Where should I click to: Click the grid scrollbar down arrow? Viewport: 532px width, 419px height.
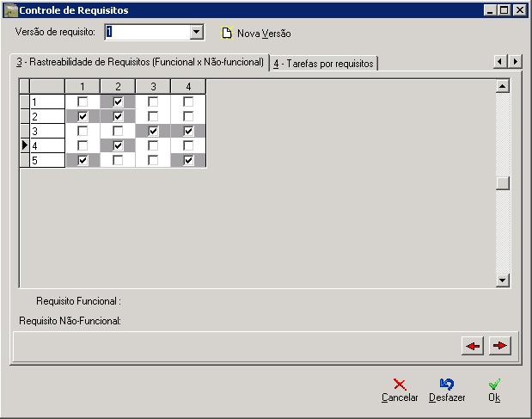click(x=503, y=280)
